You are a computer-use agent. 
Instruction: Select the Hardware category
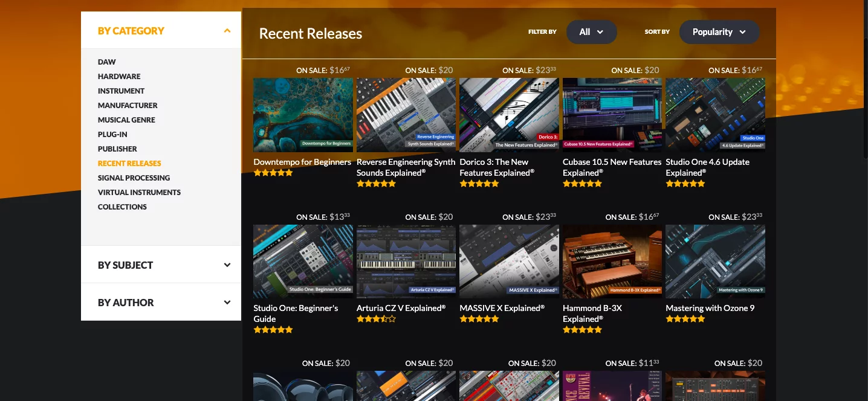(x=119, y=76)
